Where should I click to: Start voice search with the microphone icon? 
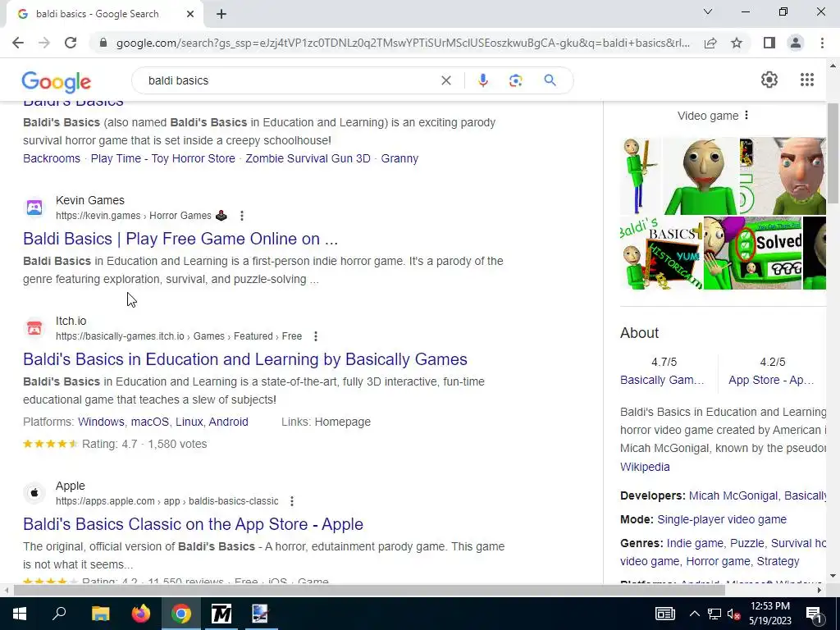[482, 80]
